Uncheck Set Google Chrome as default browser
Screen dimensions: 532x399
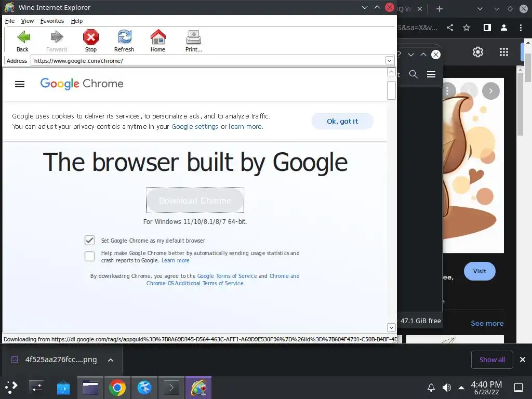point(89,240)
